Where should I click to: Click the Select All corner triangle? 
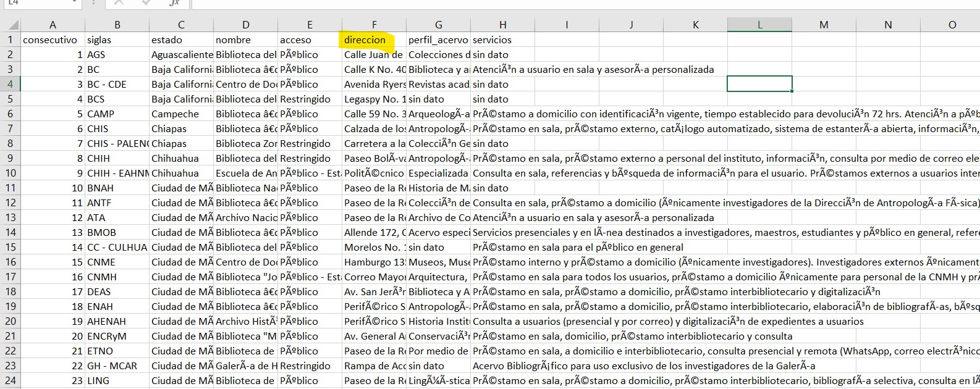point(11,25)
